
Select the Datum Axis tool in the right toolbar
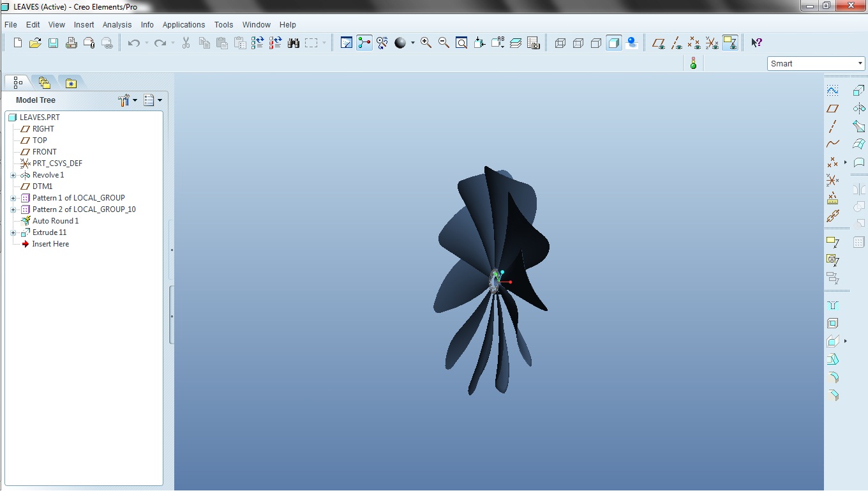832,126
